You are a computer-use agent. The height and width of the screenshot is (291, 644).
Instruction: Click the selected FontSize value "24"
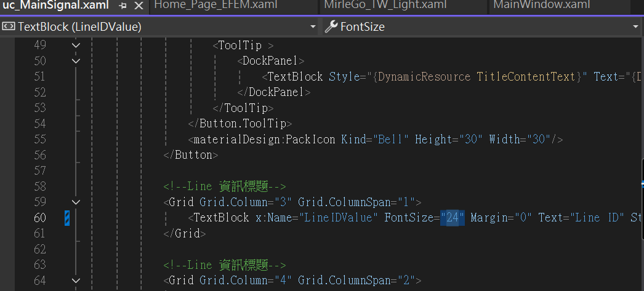pyautogui.click(x=452, y=218)
